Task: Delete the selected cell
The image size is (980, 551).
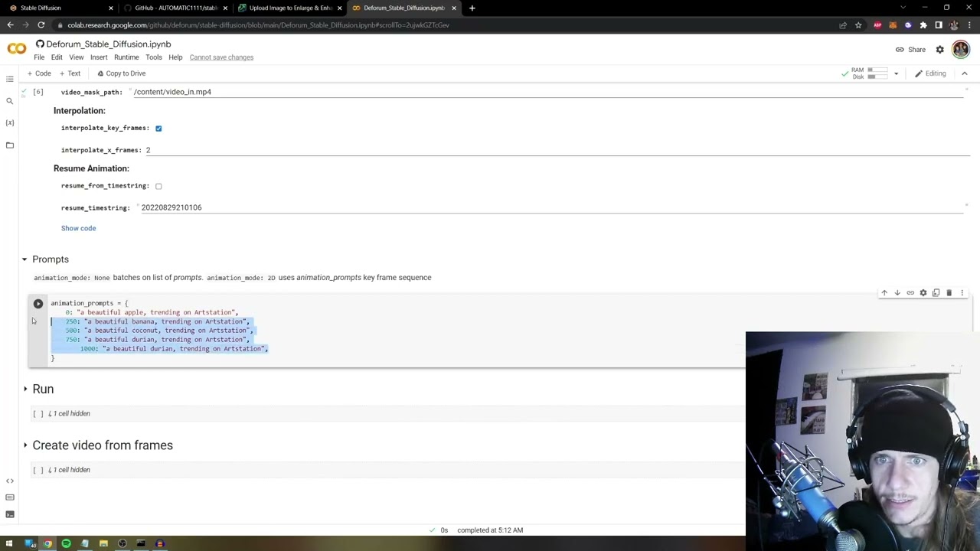Action: (x=949, y=293)
